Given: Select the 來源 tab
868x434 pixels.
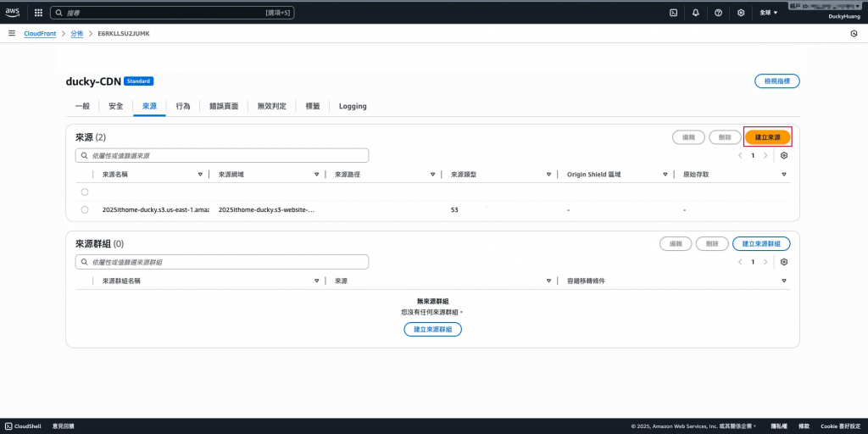Looking at the screenshot, I should coord(149,106).
